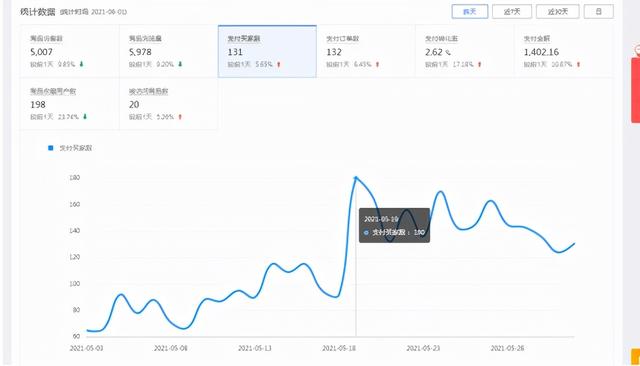Click red up arrow beside 10.87%

[578, 64]
